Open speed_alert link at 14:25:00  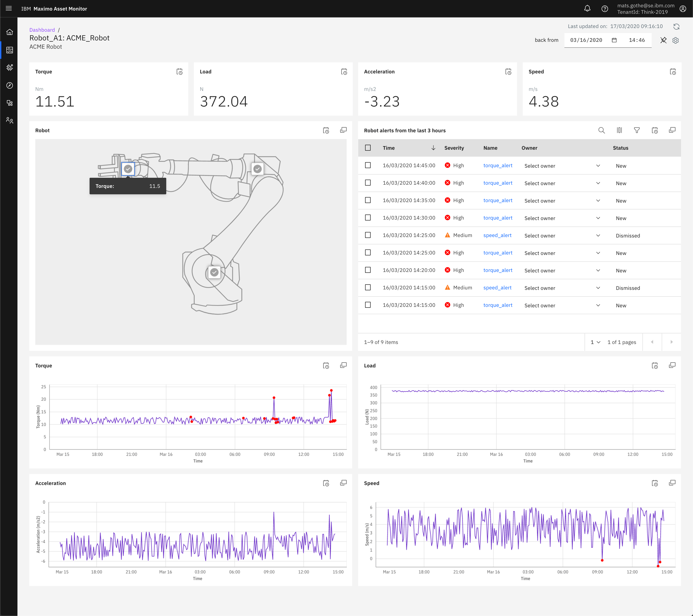coord(497,235)
